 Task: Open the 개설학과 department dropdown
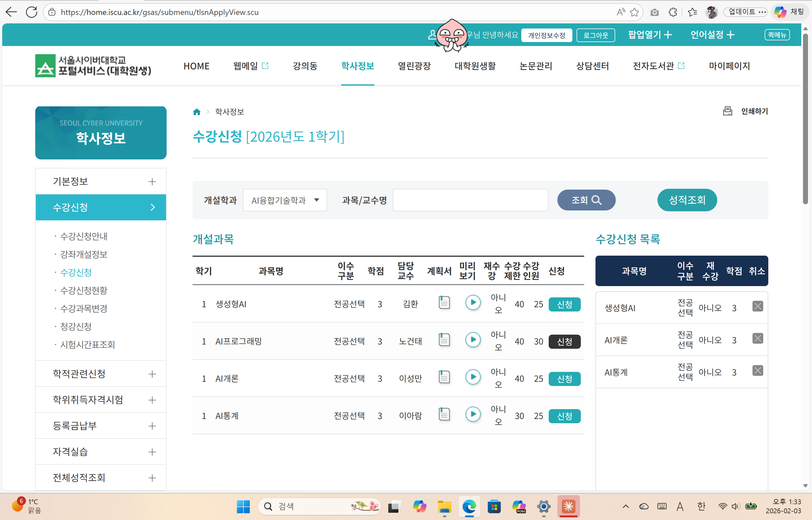[x=284, y=200]
